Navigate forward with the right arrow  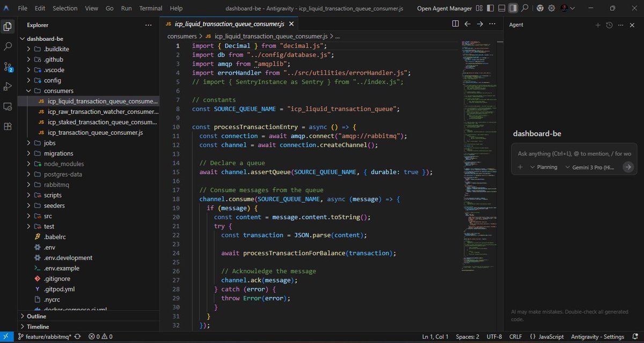tap(480, 24)
